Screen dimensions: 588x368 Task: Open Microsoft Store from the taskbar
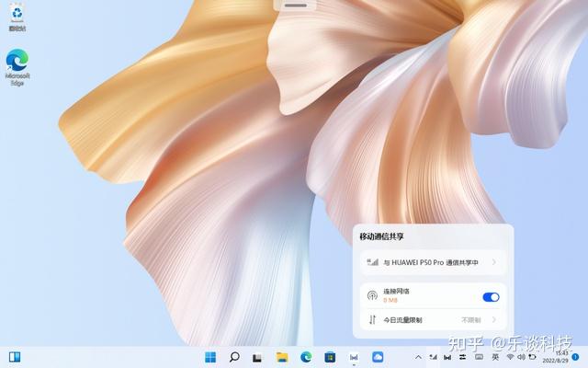330,357
